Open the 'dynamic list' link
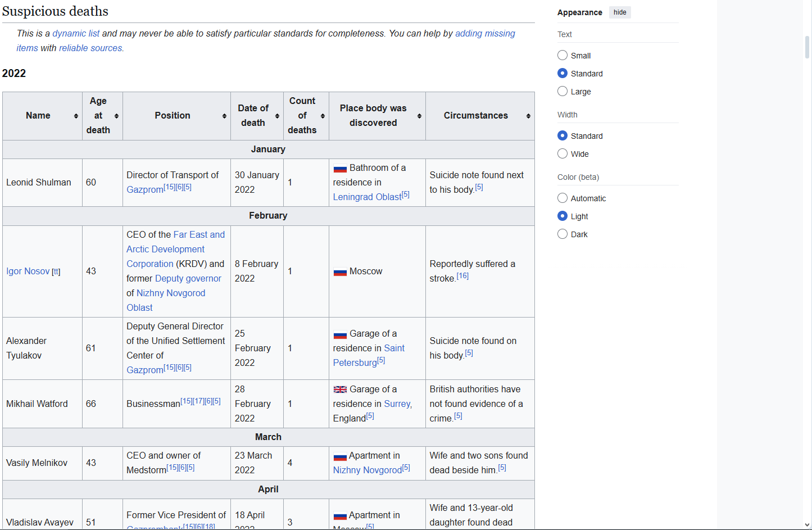 [76, 34]
